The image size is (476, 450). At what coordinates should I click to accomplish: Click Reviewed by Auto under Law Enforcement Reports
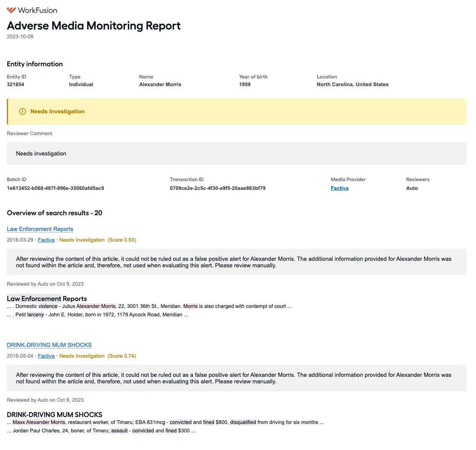(45, 284)
